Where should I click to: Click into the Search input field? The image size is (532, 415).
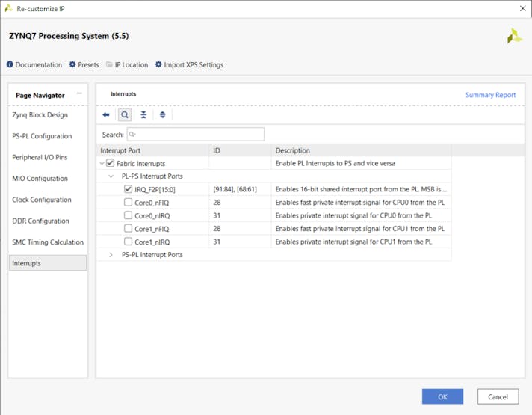196,135
